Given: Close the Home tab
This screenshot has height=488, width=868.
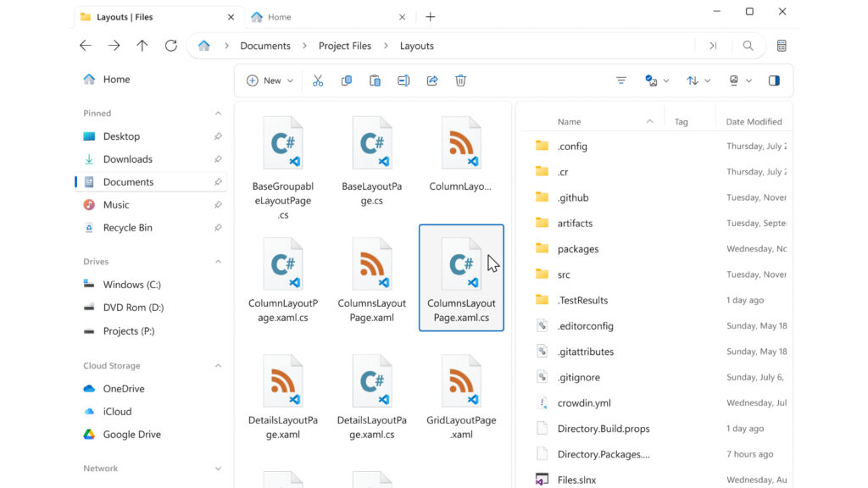Looking at the screenshot, I should [402, 17].
